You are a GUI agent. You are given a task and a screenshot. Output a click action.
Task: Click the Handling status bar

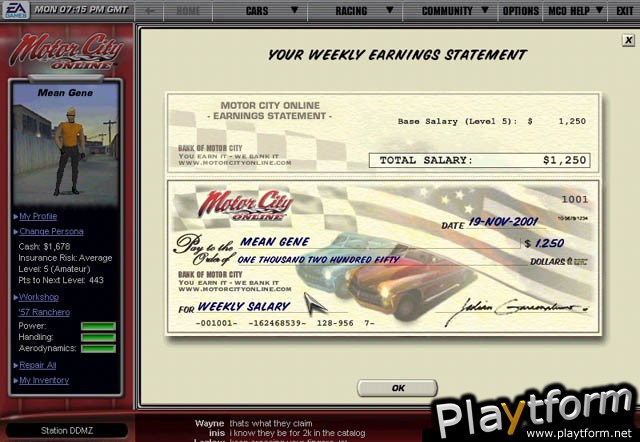coord(98,338)
